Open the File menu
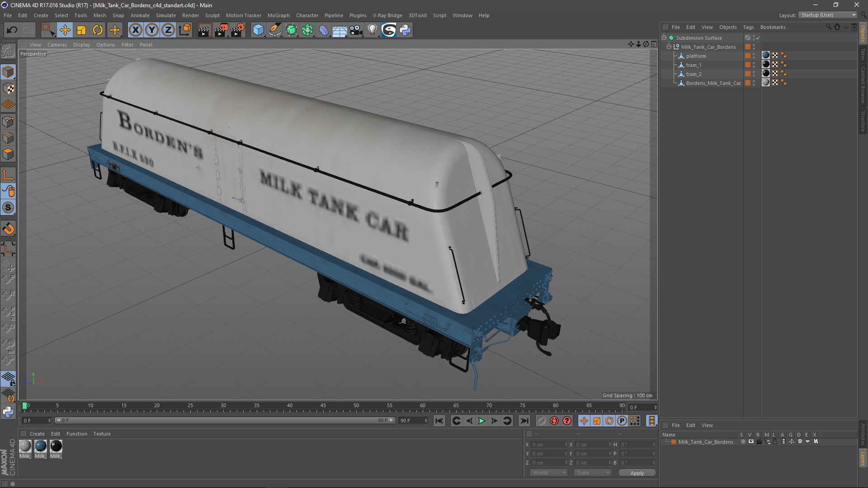 [x=8, y=15]
